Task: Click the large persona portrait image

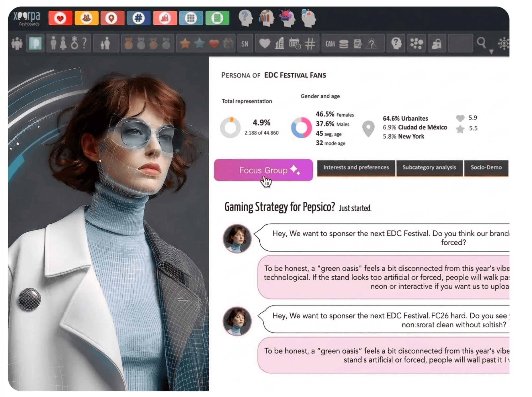Action: point(108,223)
